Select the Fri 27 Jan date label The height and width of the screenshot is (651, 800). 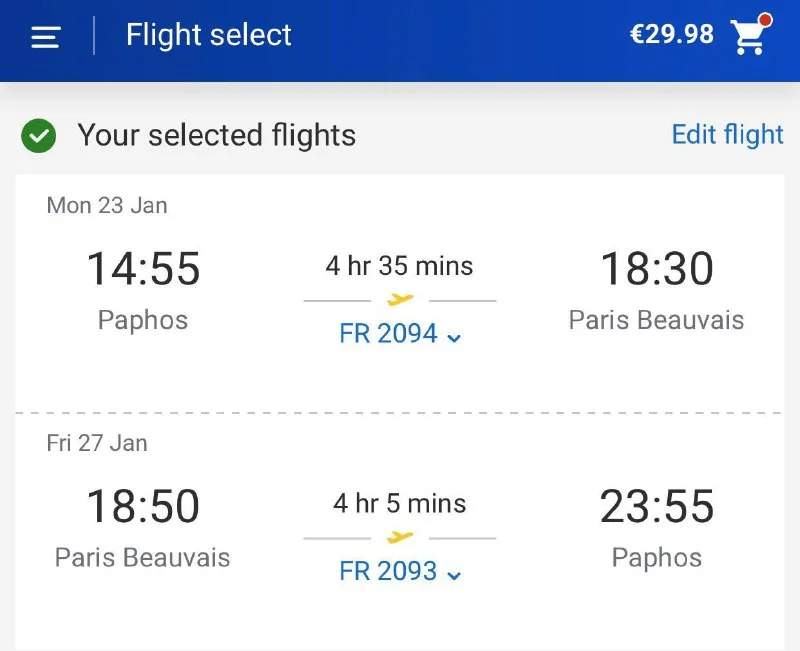[x=97, y=443]
